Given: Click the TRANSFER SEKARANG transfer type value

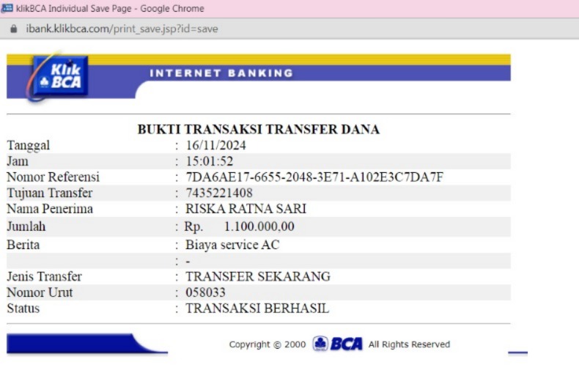Looking at the screenshot, I should pyautogui.click(x=257, y=276).
